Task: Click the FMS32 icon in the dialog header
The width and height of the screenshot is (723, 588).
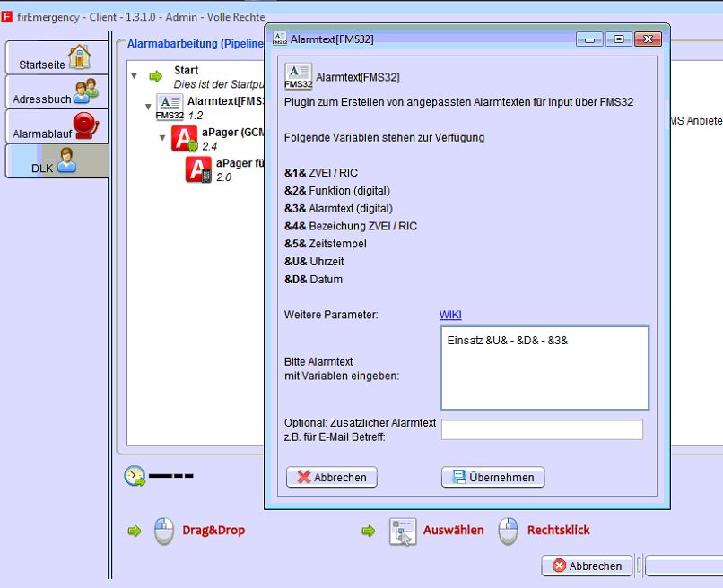Action: [298, 77]
